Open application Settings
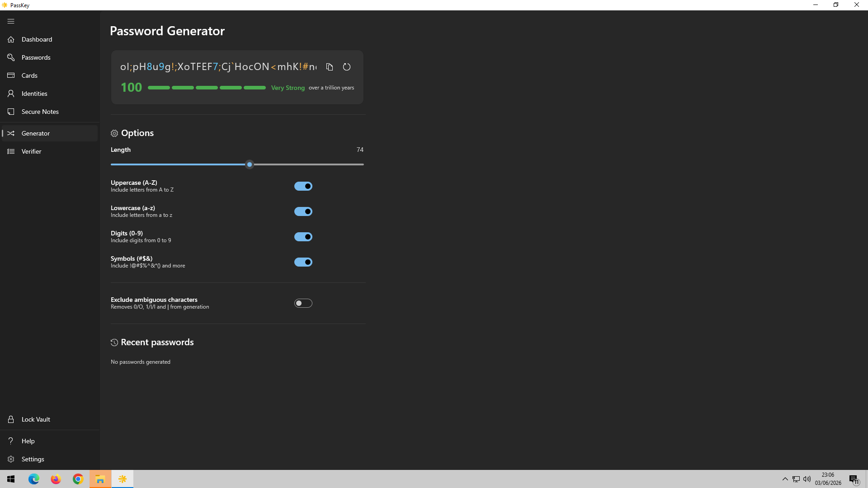Image resolution: width=868 pixels, height=488 pixels. (x=50, y=459)
